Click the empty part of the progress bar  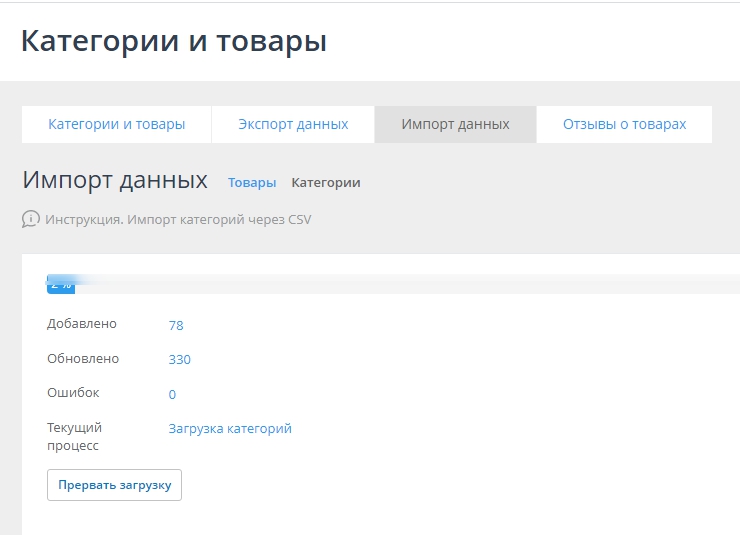click(400, 284)
